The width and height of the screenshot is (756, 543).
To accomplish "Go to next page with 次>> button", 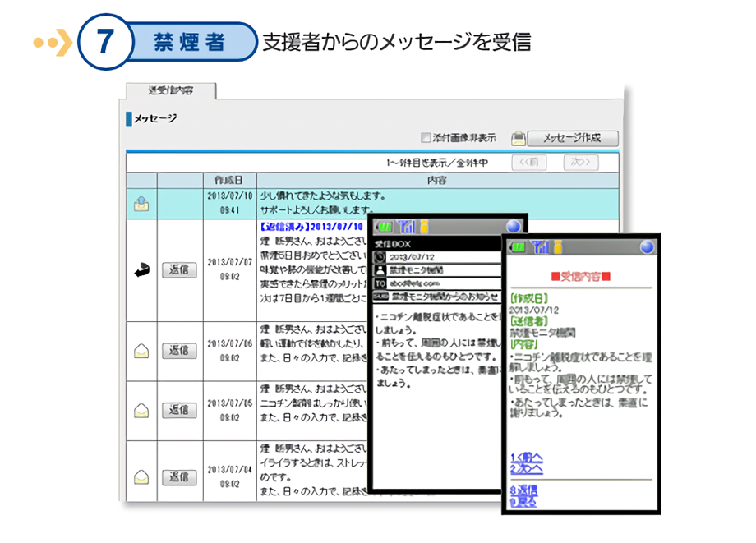I will (580, 163).
